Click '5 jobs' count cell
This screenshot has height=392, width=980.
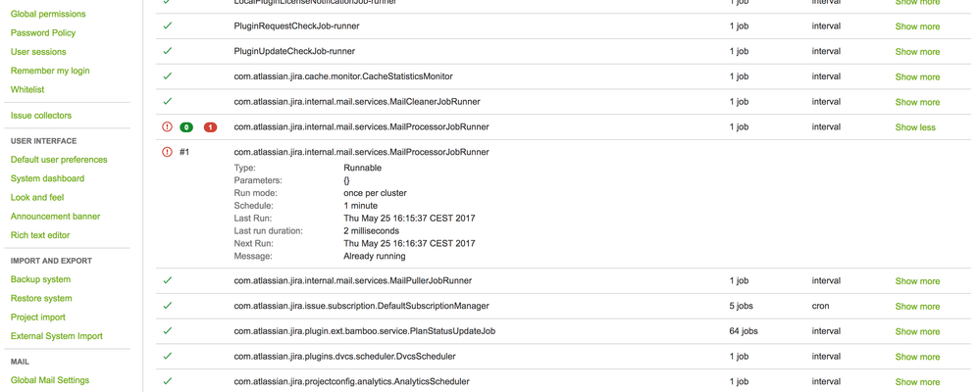pyautogui.click(x=742, y=306)
